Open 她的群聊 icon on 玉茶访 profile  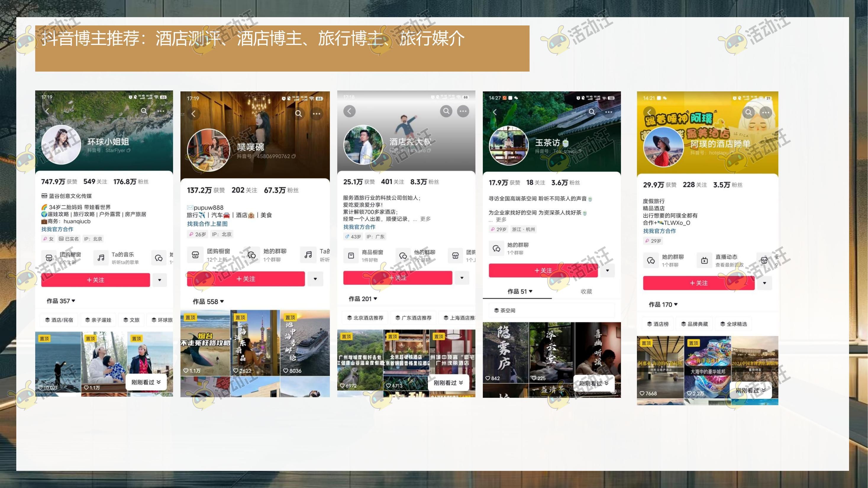[496, 248]
